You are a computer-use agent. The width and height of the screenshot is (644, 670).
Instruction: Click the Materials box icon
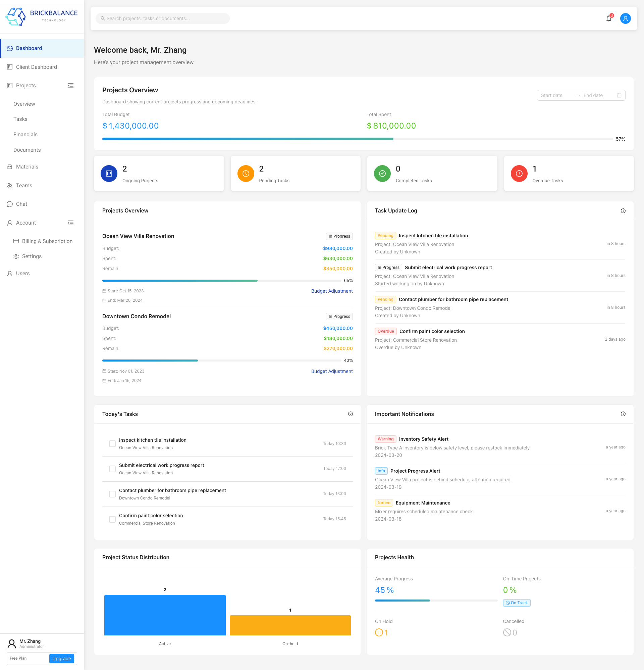click(10, 167)
